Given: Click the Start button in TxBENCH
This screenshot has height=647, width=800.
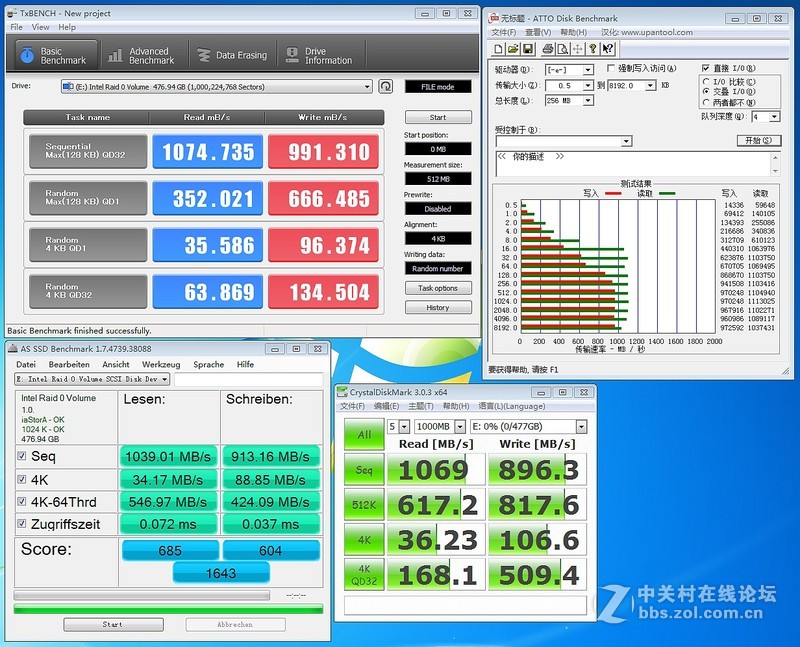Looking at the screenshot, I should coord(437,117).
